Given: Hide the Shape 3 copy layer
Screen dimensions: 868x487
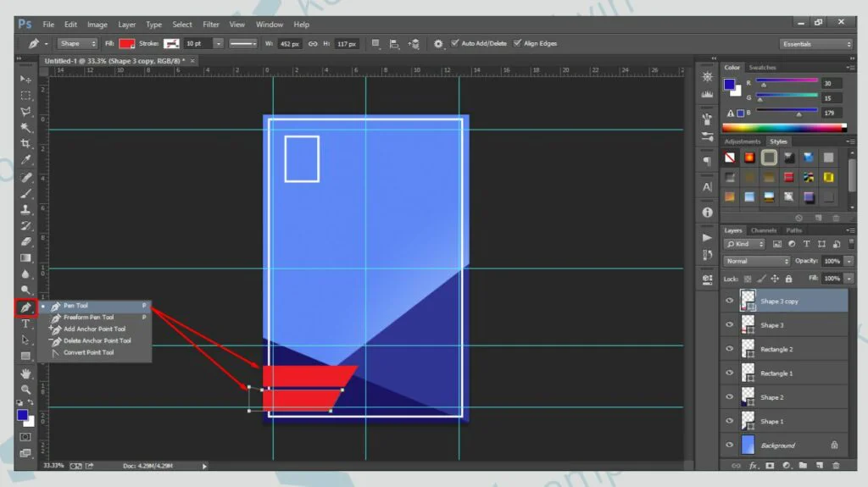Looking at the screenshot, I should pyautogui.click(x=729, y=301).
